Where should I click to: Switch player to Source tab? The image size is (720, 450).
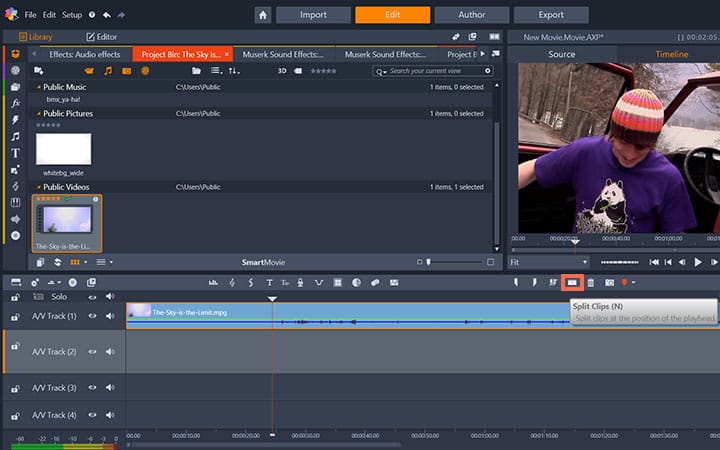[562, 54]
